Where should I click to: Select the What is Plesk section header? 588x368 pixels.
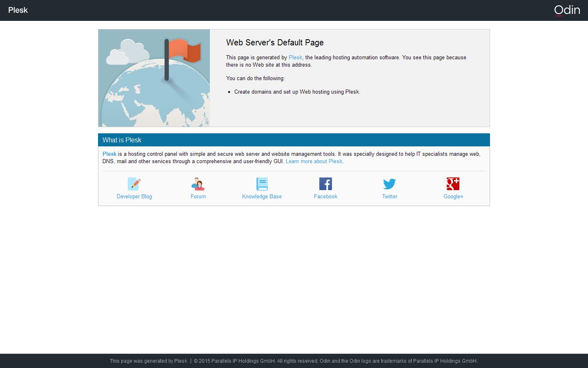122,140
